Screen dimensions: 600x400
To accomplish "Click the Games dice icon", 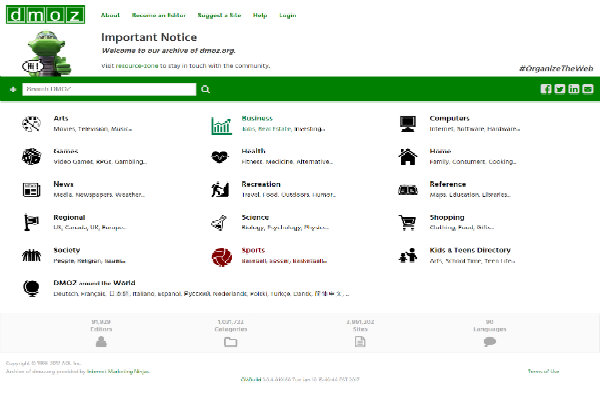I will tap(31, 157).
